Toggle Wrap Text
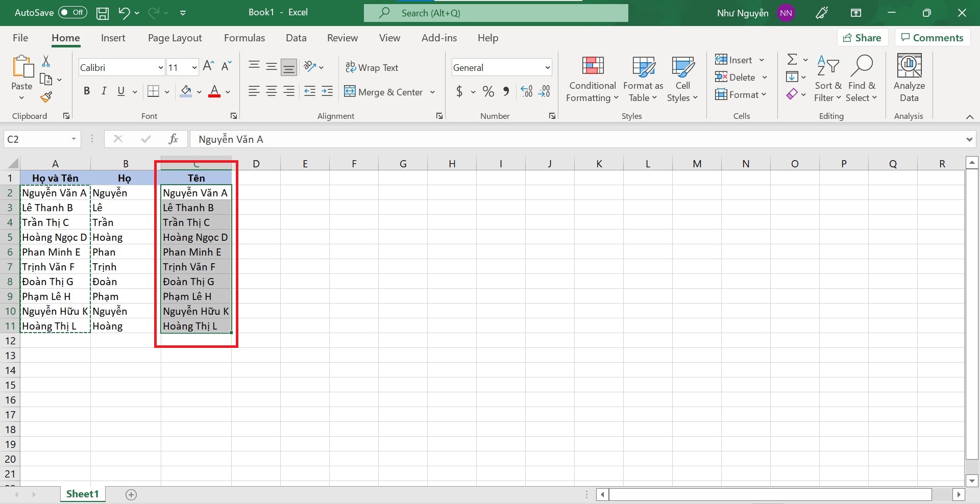The width and height of the screenshot is (980, 504). [372, 67]
